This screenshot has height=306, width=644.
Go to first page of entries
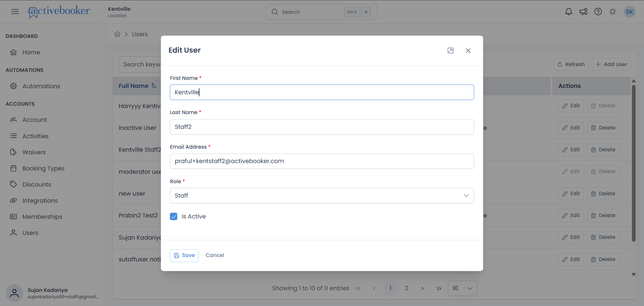358,288
